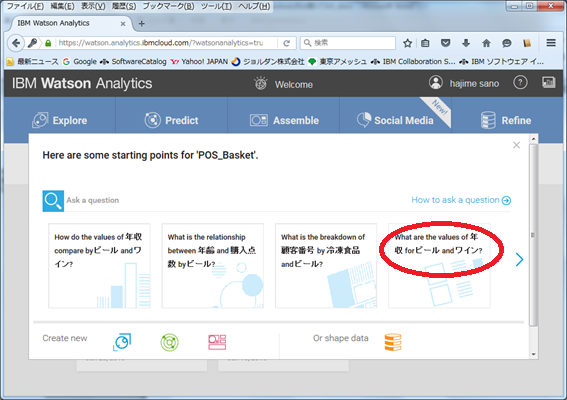Open the Explore section icon
Screen dimensions: 567x400
(40, 120)
